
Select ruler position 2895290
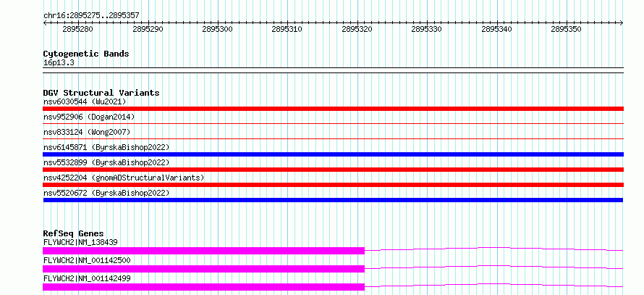pyautogui.click(x=148, y=29)
